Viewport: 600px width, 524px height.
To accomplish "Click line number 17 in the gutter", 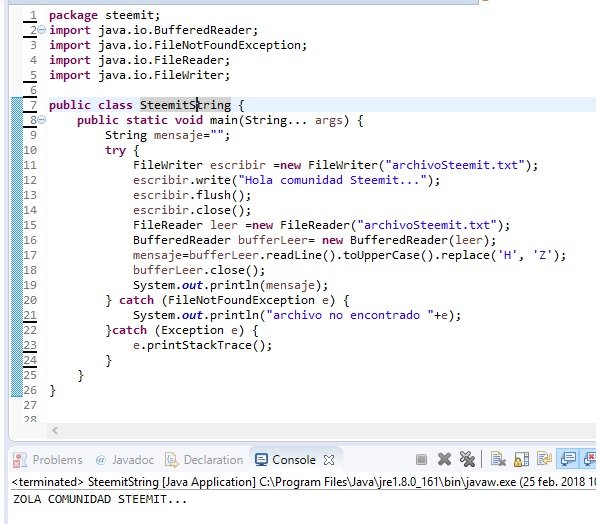I will click(x=30, y=255).
